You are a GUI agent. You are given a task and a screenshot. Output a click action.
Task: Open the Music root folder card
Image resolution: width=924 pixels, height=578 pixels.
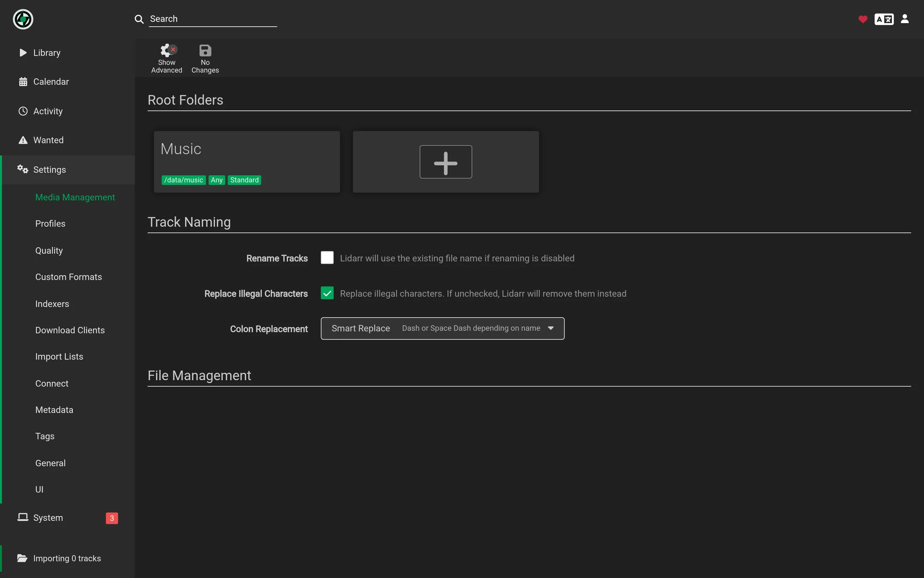tap(247, 162)
